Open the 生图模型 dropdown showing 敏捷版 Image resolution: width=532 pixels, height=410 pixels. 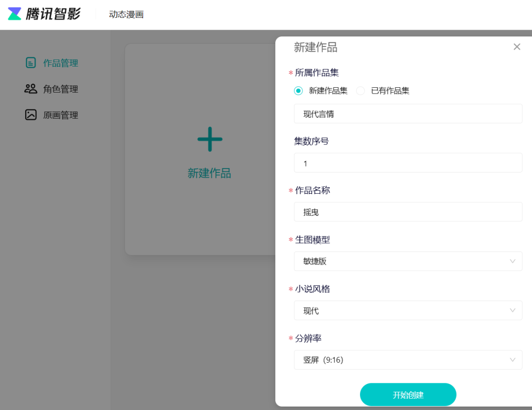point(408,261)
